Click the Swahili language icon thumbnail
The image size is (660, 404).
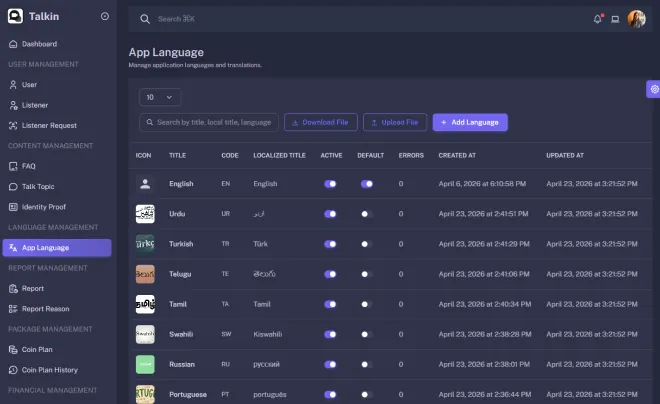(145, 334)
